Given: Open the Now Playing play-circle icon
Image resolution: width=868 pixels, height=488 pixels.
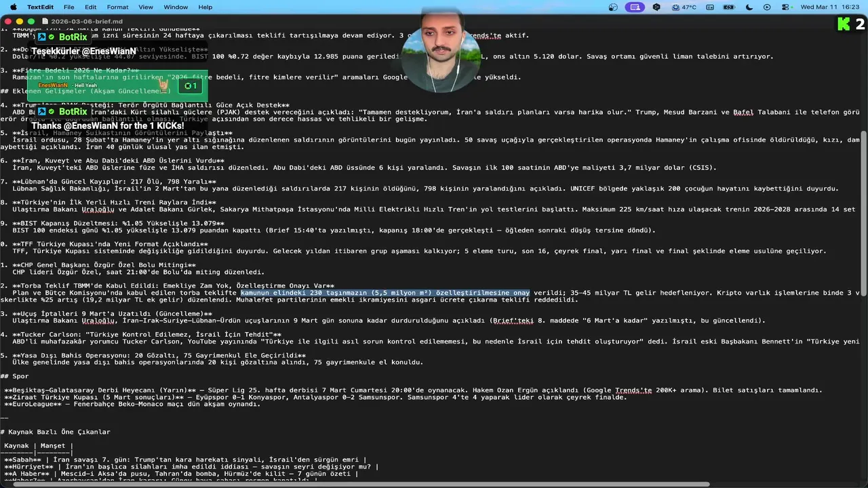Looking at the screenshot, I should pyautogui.click(x=767, y=7).
